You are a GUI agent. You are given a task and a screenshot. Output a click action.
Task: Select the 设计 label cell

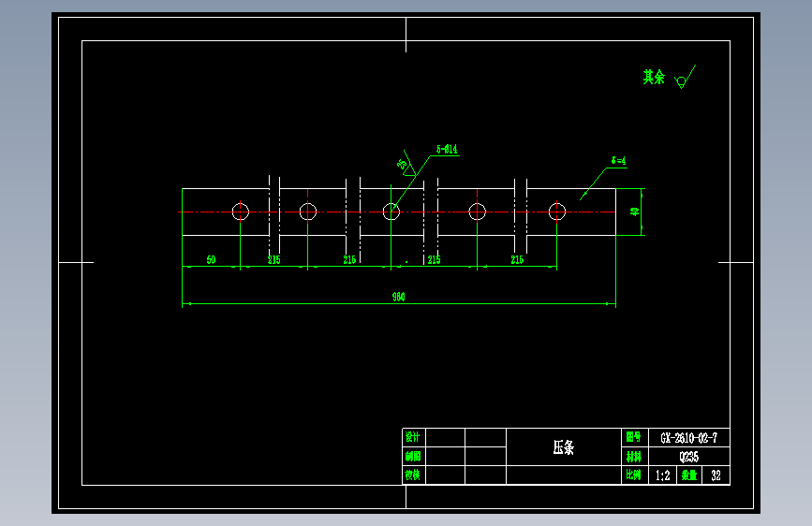(414, 437)
